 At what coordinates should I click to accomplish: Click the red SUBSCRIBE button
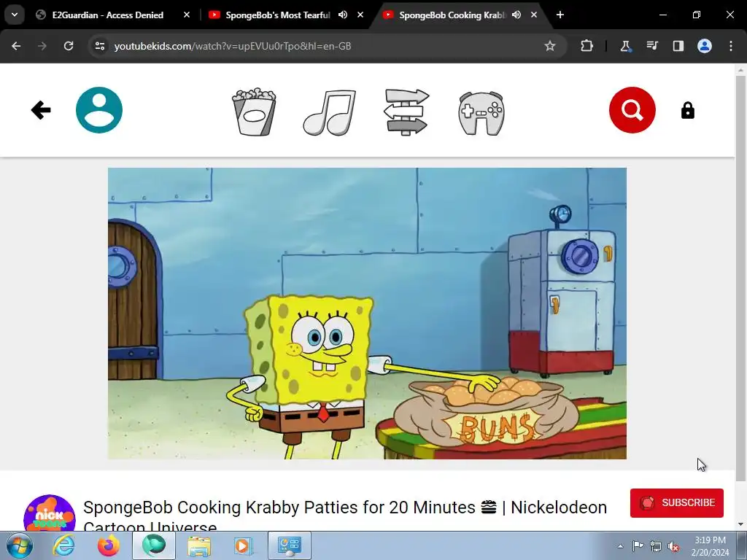click(x=676, y=503)
